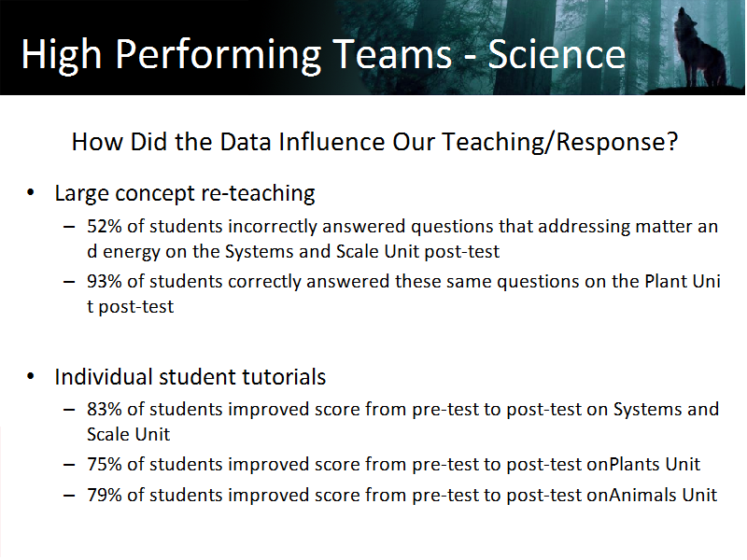Click the subtitle about Data Influence
This screenshot has width=747, height=560.
pos(374,142)
